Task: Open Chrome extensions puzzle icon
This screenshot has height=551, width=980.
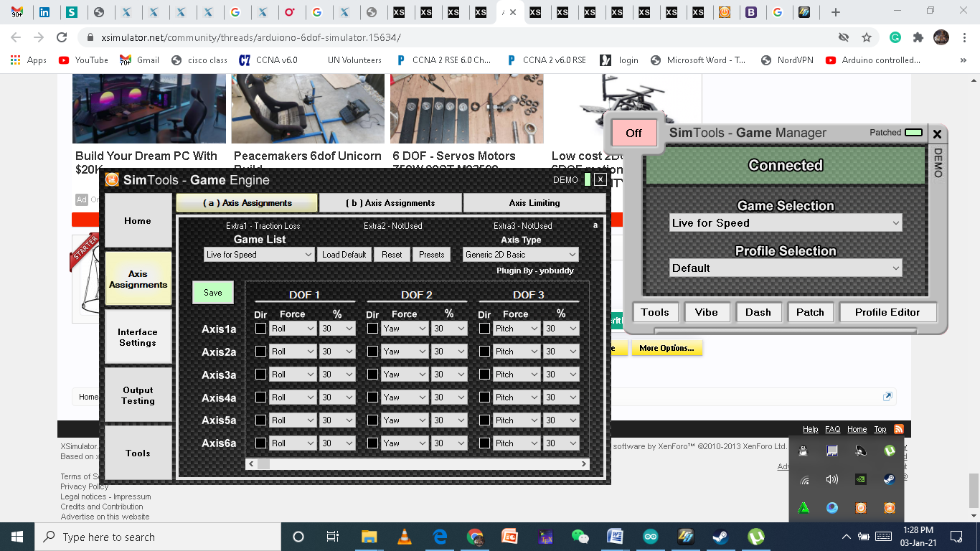Action: click(918, 37)
